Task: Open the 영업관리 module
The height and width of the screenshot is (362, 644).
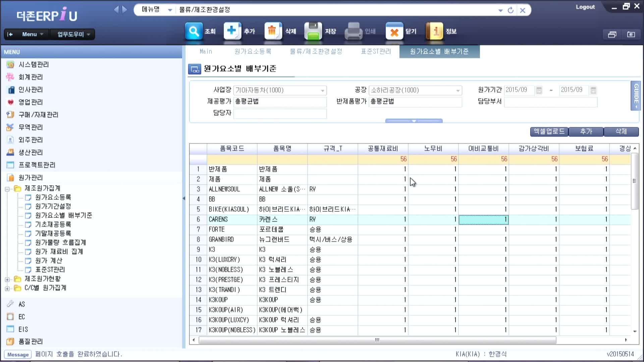Action: (31, 102)
